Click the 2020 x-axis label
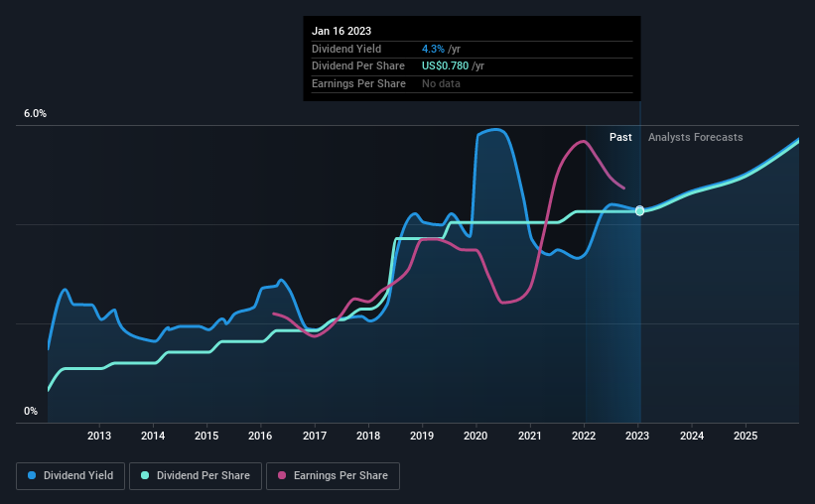 click(x=475, y=436)
